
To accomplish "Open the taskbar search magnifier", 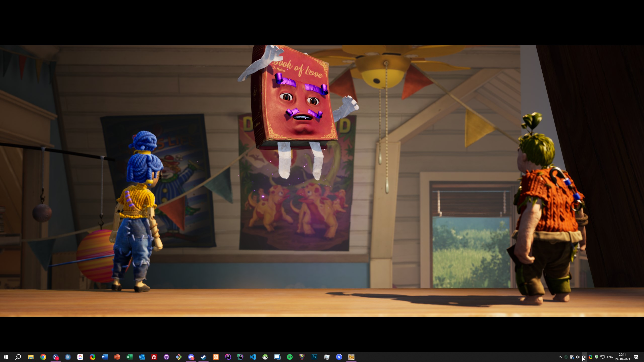I will point(18,357).
